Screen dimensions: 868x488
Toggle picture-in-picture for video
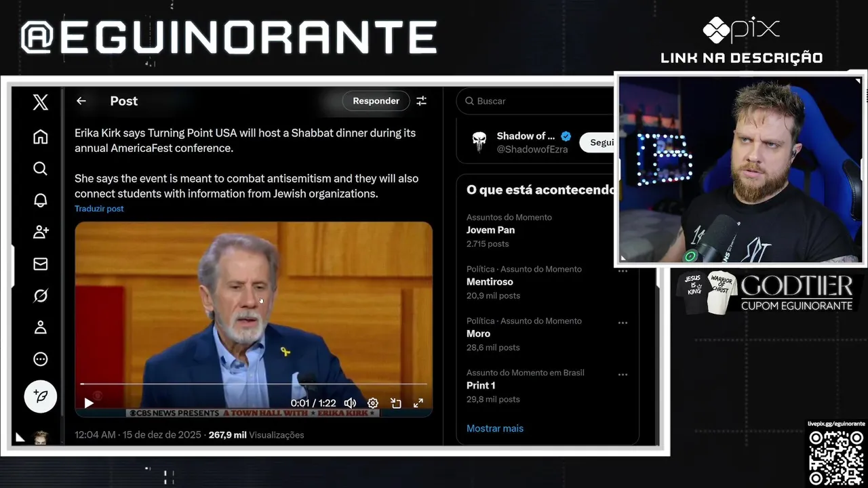tap(396, 403)
